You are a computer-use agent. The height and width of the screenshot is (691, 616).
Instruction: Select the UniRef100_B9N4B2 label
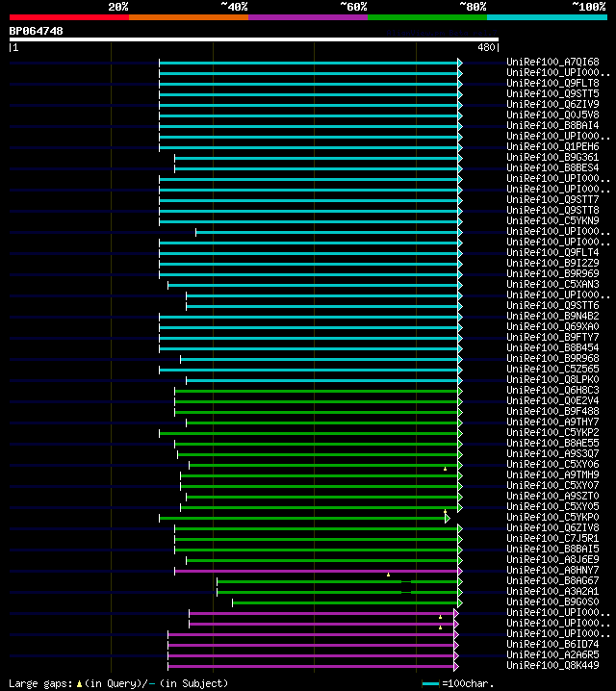click(552, 316)
